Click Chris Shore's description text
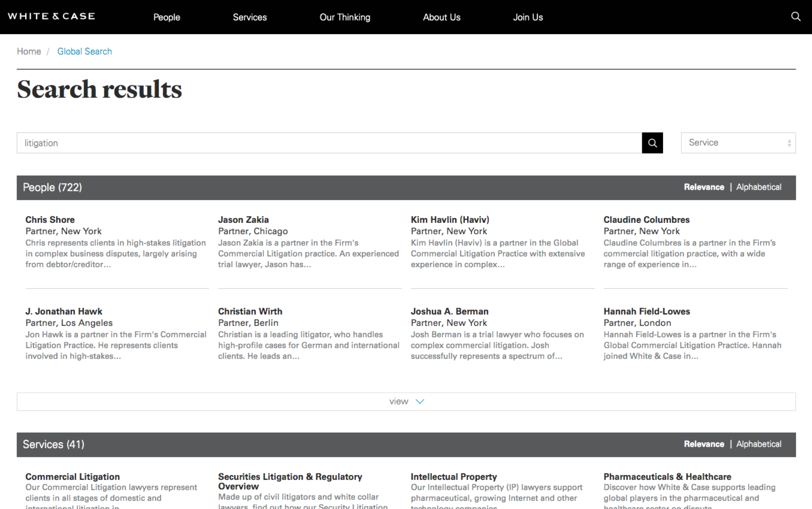The width and height of the screenshot is (812, 509). click(116, 253)
